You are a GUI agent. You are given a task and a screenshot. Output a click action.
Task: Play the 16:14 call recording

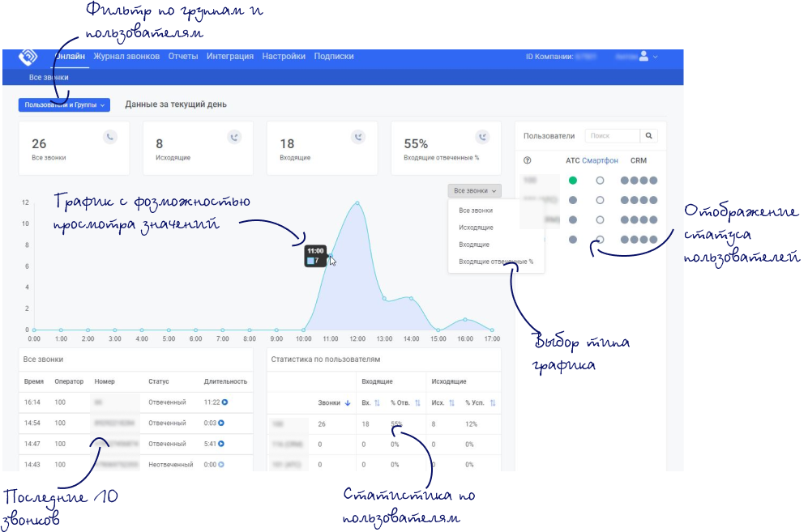click(224, 402)
